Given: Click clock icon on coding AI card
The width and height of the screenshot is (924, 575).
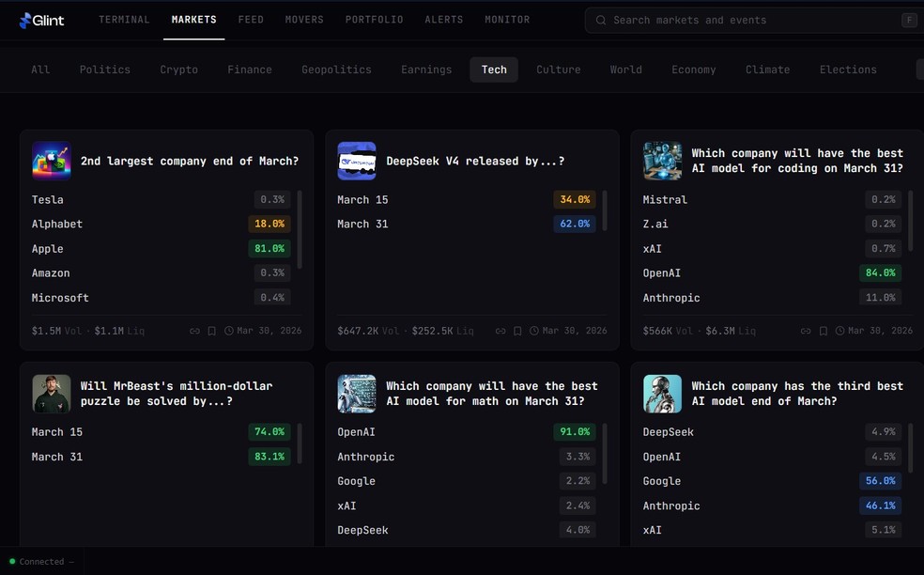Looking at the screenshot, I should tap(839, 331).
